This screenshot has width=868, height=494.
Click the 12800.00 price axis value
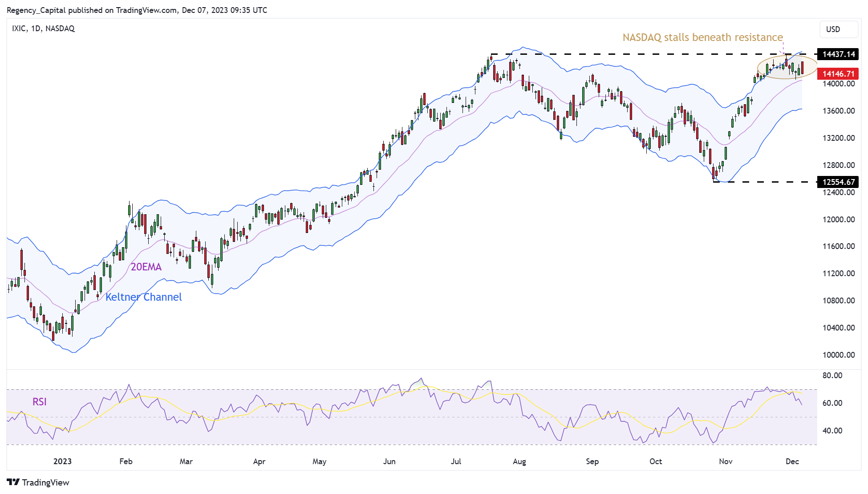[839, 165]
